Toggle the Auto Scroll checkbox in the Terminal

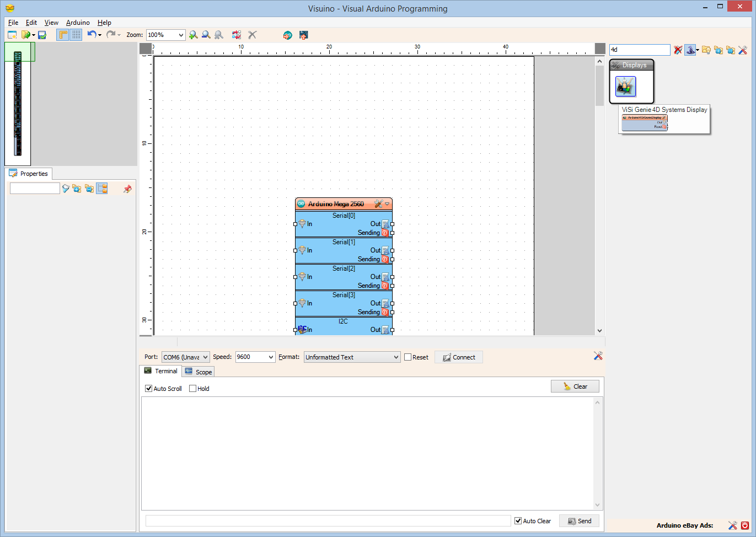click(x=148, y=388)
